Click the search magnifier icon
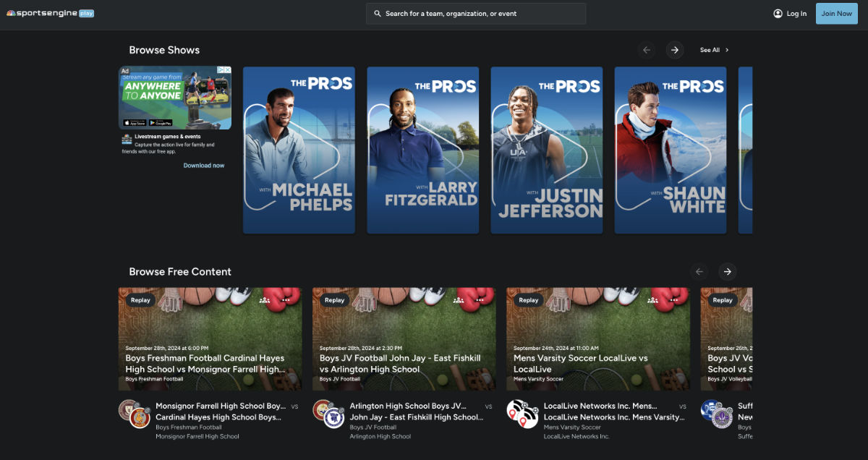The width and height of the screenshot is (868, 460). [x=377, y=14]
